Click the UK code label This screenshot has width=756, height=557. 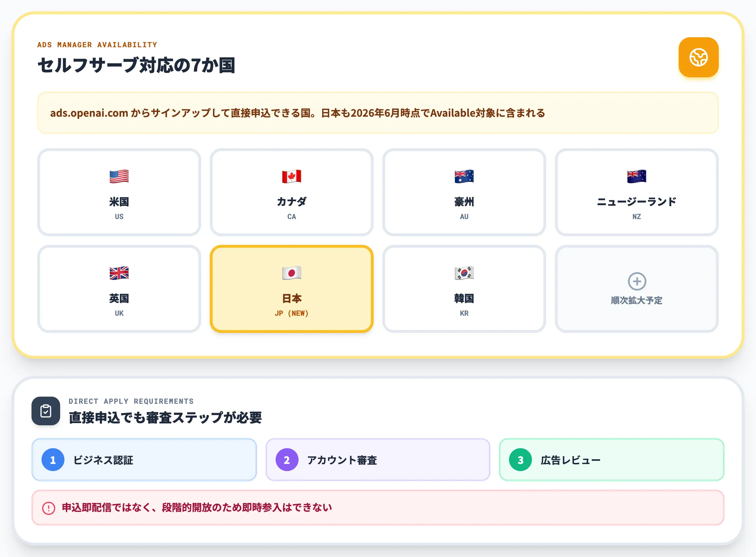(x=119, y=313)
